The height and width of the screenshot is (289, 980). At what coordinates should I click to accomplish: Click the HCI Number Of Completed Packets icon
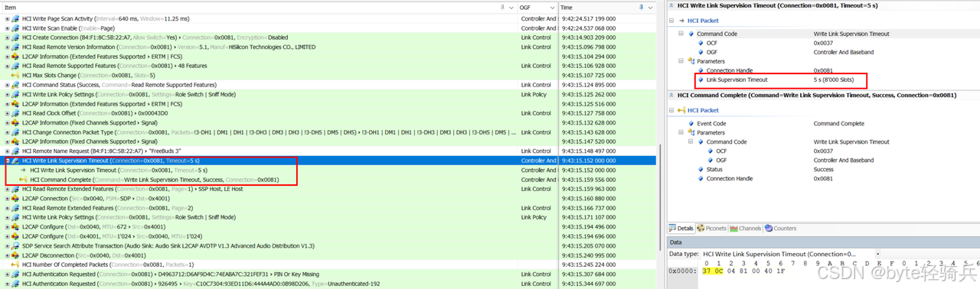pos(16,265)
